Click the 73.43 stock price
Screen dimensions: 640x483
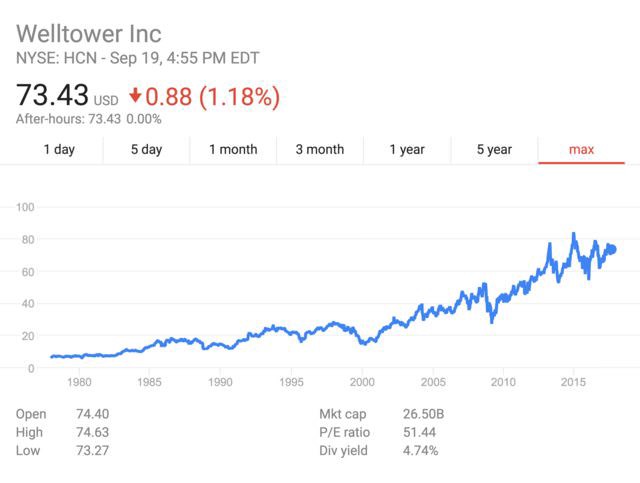pos(52,97)
